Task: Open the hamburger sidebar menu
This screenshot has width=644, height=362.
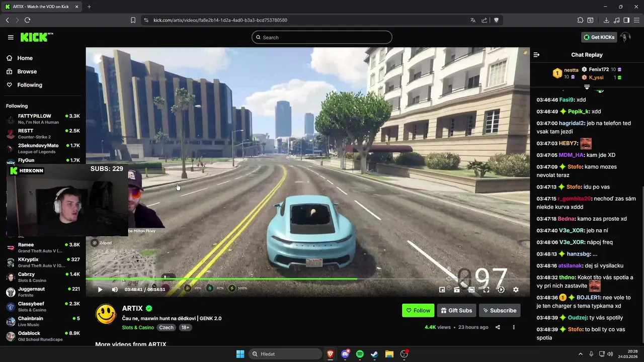Action: [11, 37]
